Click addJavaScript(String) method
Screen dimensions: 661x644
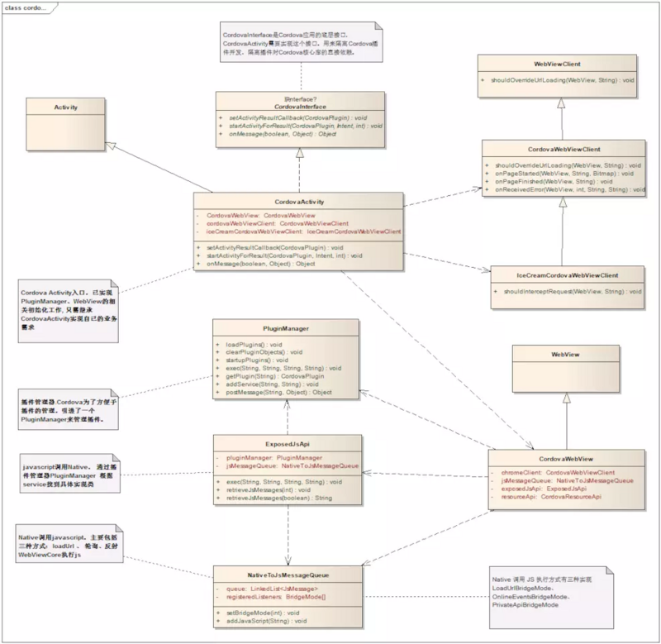coord(266,621)
